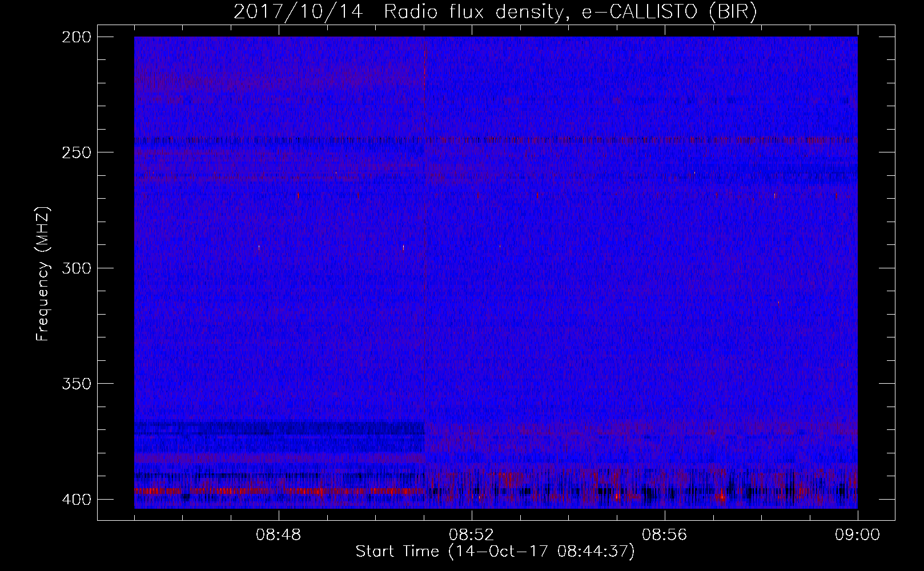The width and height of the screenshot is (924, 571).
Task: Select the '350' frequency axis label
Action: [x=76, y=383]
